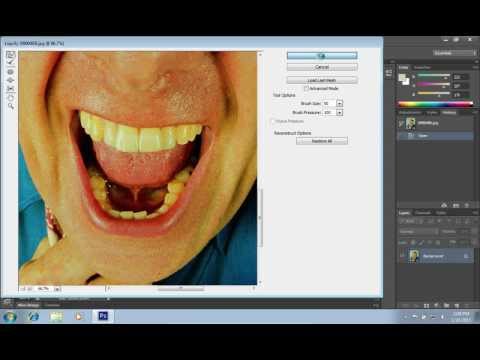
Task: Open Internet Explorer from the taskbar
Action: [x=33, y=316]
